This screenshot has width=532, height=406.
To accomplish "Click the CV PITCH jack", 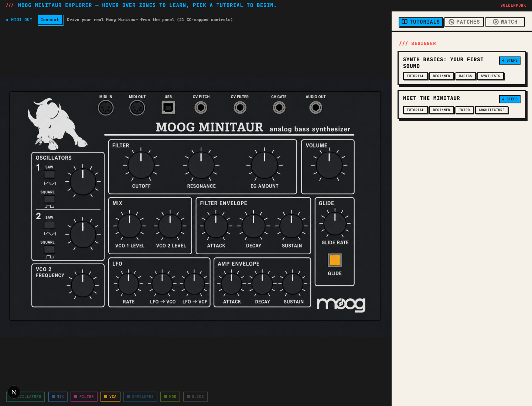I will 201,107.
